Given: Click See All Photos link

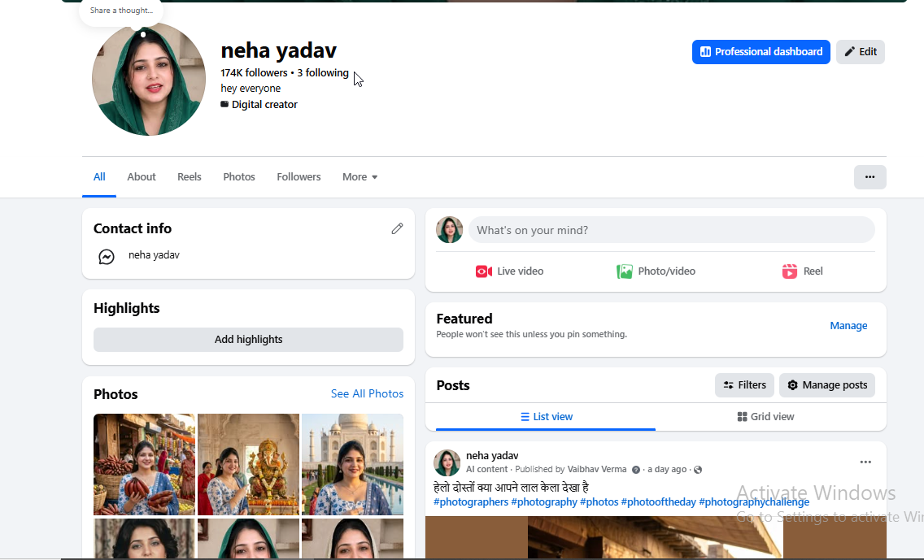Looking at the screenshot, I should click(x=367, y=394).
